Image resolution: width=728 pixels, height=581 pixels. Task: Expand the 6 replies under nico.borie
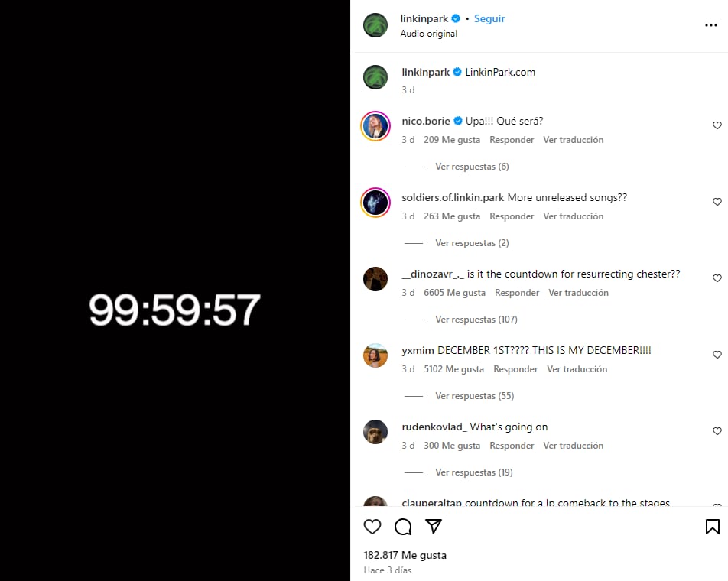[472, 167]
